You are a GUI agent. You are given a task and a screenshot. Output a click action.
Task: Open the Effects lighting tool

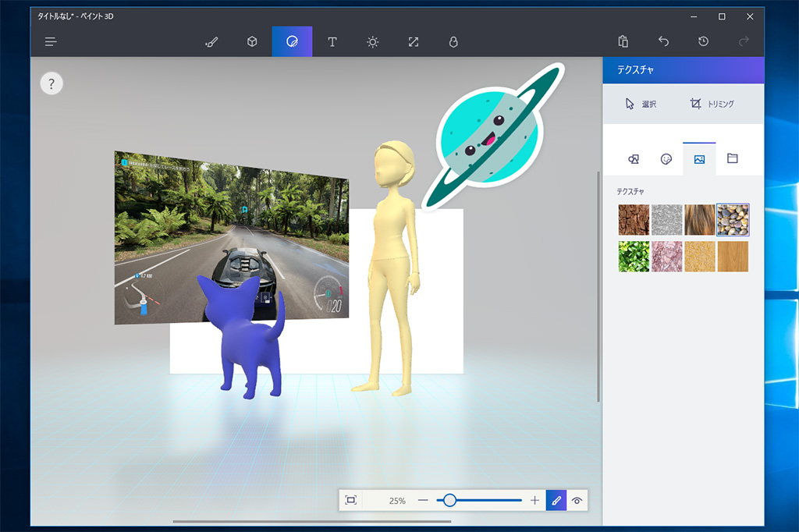(x=373, y=41)
